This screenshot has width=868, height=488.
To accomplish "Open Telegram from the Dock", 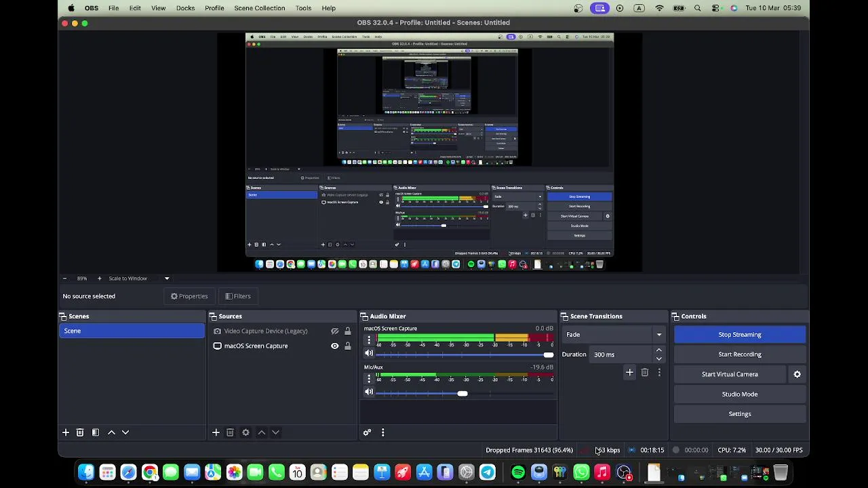I will click(488, 472).
